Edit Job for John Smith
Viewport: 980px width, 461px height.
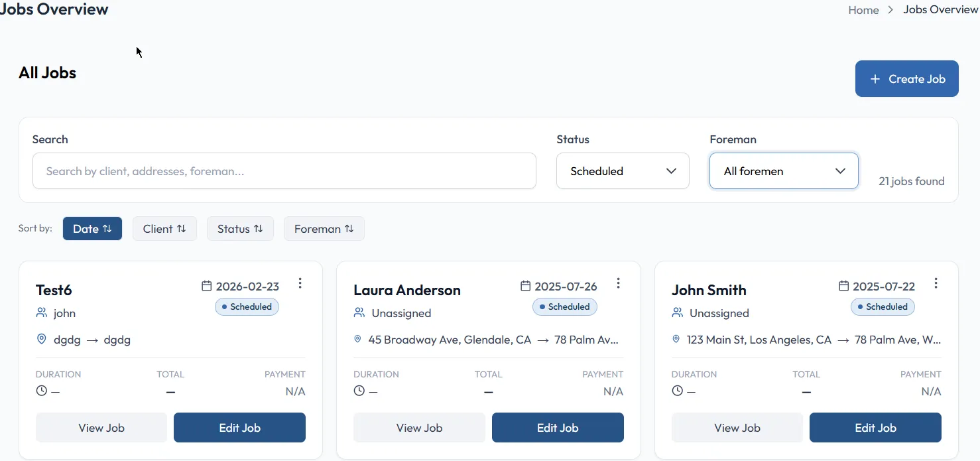(x=875, y=428)
